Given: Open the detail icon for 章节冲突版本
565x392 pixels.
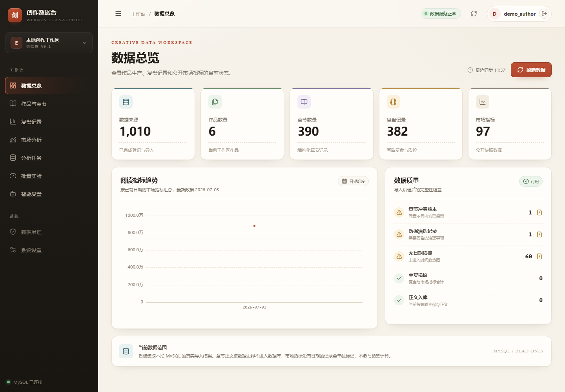Looking at the screenshot, I should (539, 212).
